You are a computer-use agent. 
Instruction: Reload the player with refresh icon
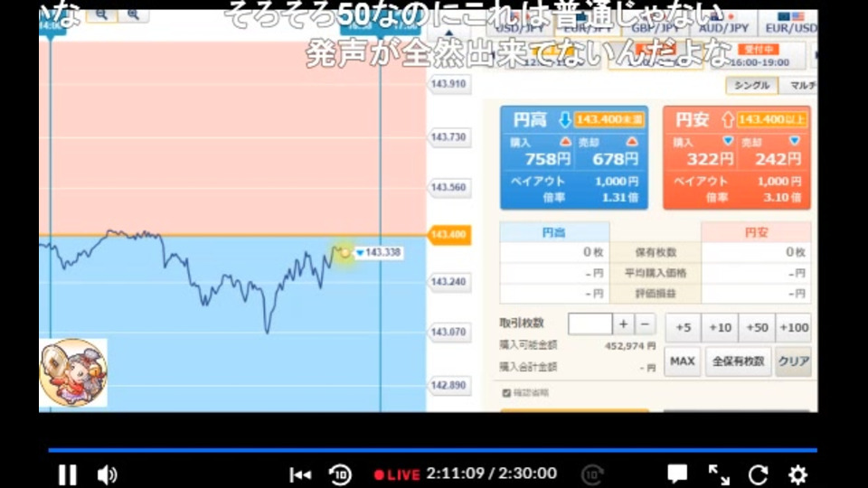click(x=759, y=474)
